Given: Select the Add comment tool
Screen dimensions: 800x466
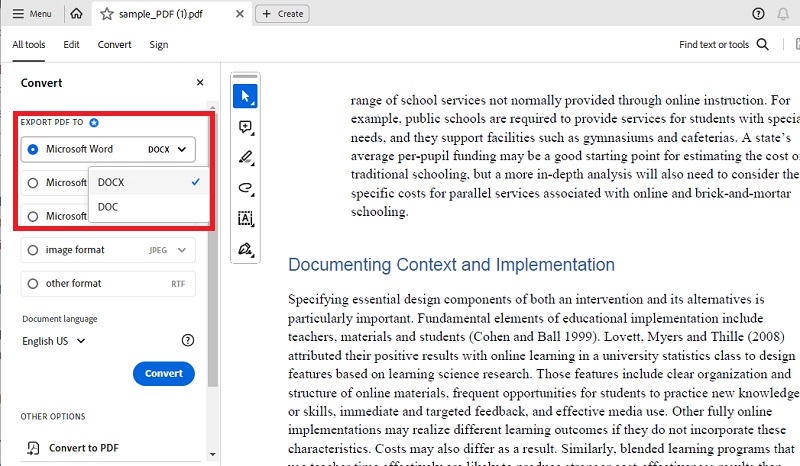Looking at the screenshot, I should pos(245,127).
